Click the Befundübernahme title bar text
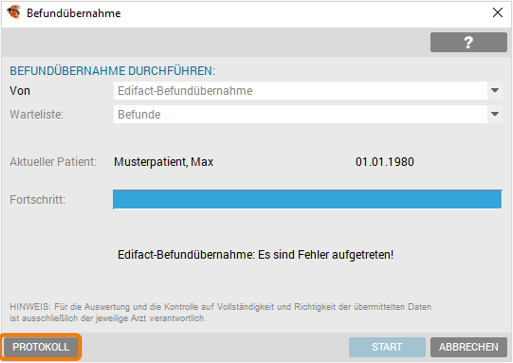The image size is (513, 363). (x=74, y=13)
